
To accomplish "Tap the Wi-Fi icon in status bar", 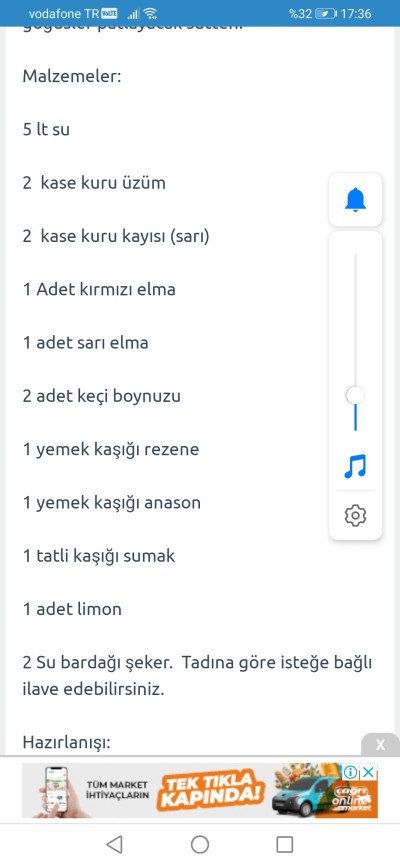I will point(150,14).
